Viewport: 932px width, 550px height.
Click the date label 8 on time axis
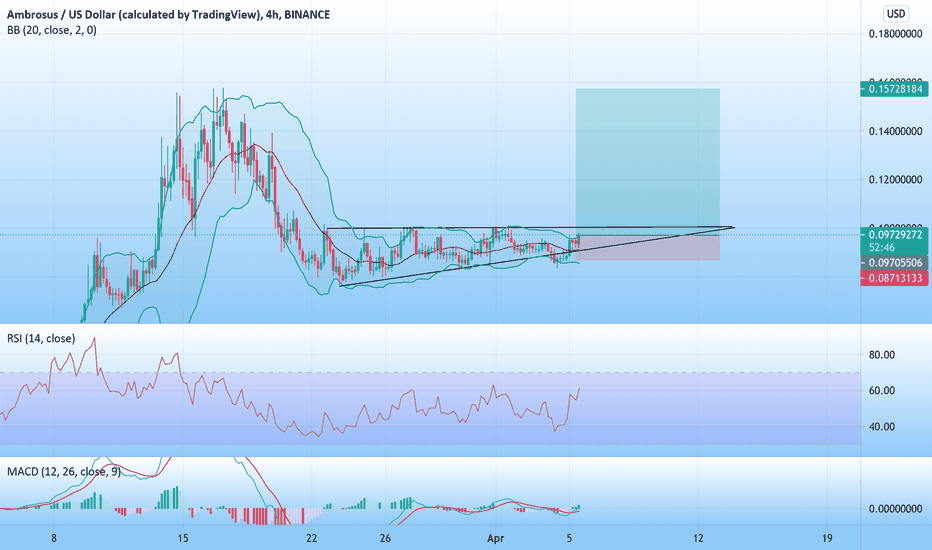point(54,538)
